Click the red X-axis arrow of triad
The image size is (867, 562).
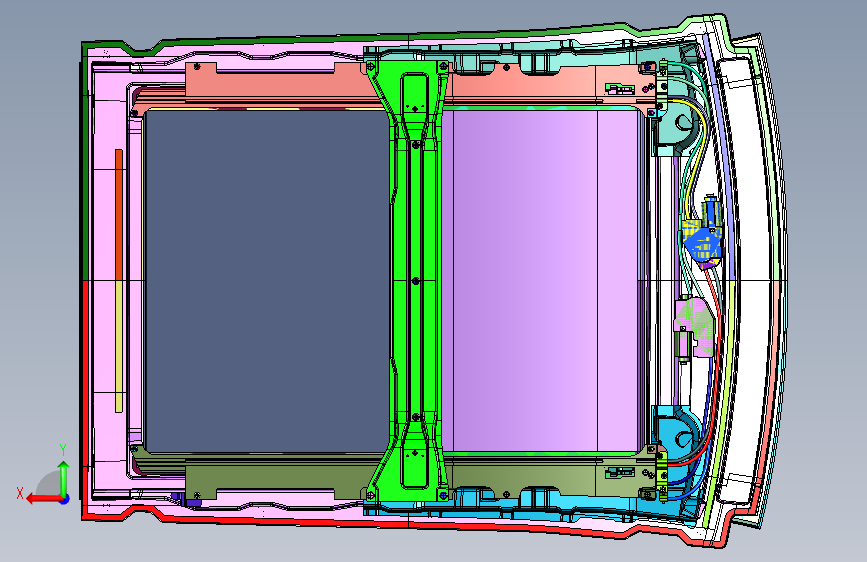44,499
